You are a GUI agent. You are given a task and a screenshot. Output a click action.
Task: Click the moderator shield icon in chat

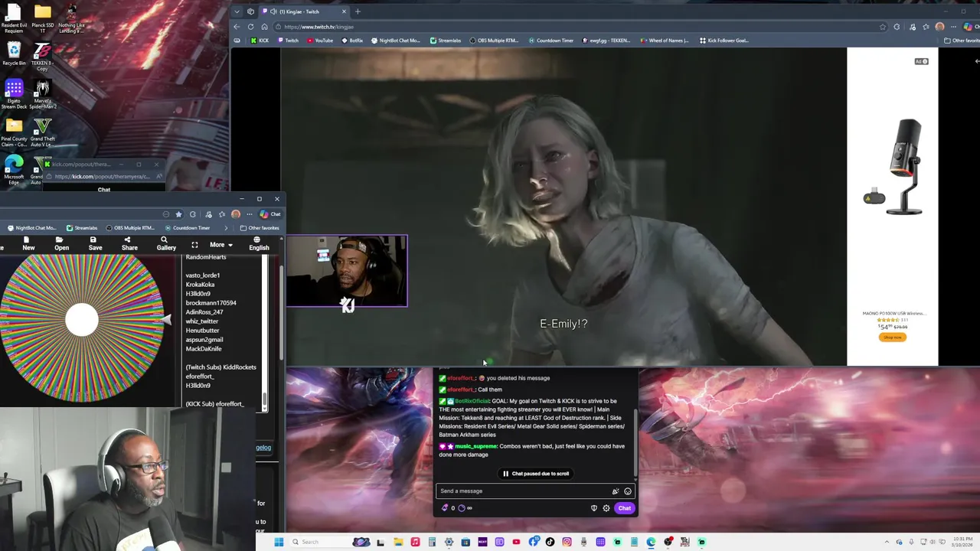593,508
